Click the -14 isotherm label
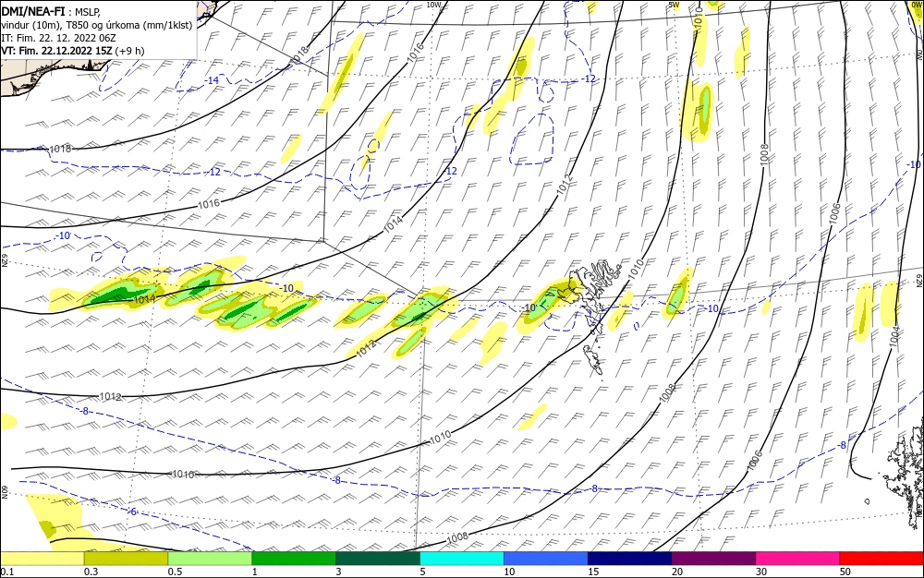Viewport: 924px width, 578px height. coord(212,80)
